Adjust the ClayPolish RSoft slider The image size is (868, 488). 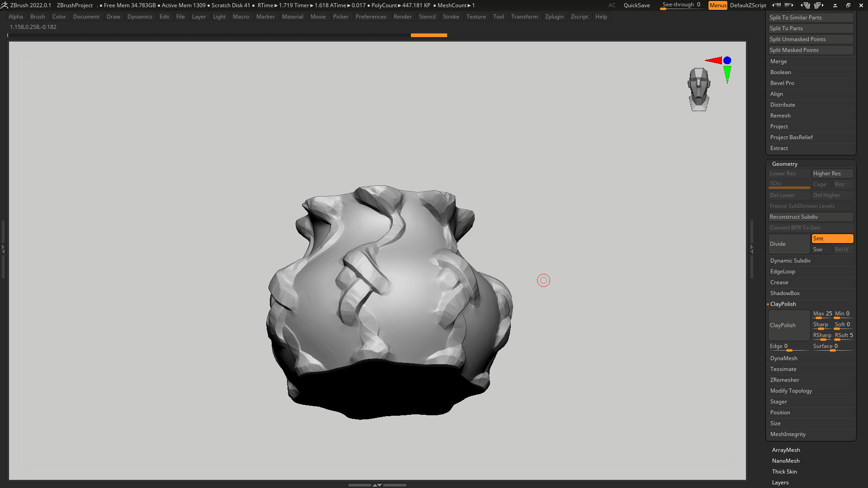[844, 336]
